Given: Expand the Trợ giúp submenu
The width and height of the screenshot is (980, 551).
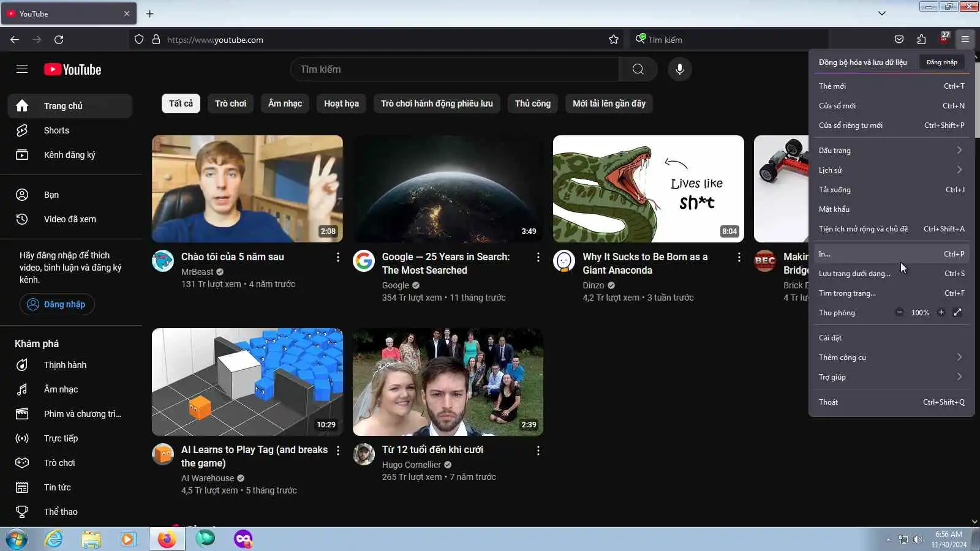Looking at the screenshot, I should pos(891,377).
